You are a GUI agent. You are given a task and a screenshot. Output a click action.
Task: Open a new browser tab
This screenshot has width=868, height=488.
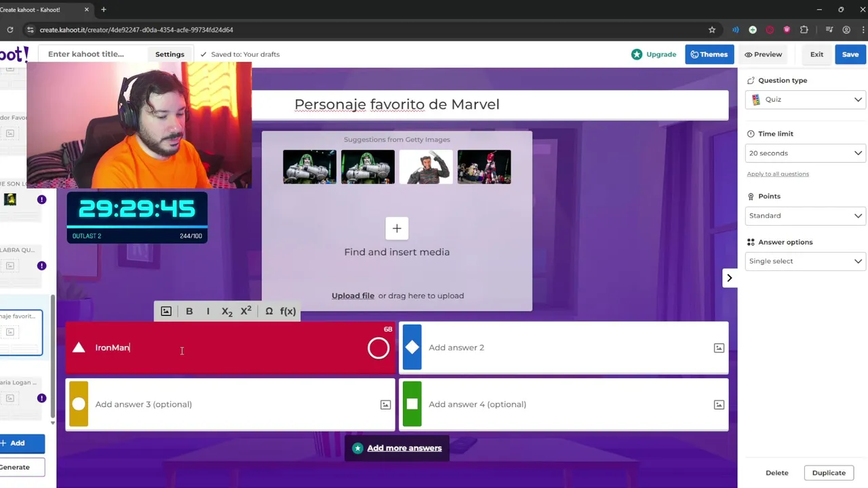point(103,9)
